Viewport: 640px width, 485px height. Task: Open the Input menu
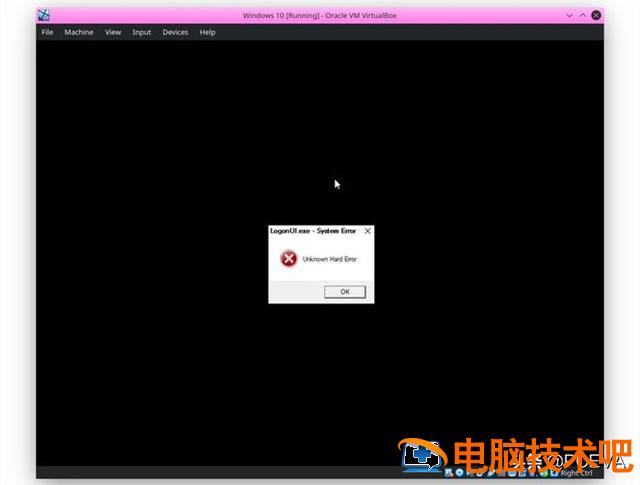pyautogui.click(x=142, y=32)
